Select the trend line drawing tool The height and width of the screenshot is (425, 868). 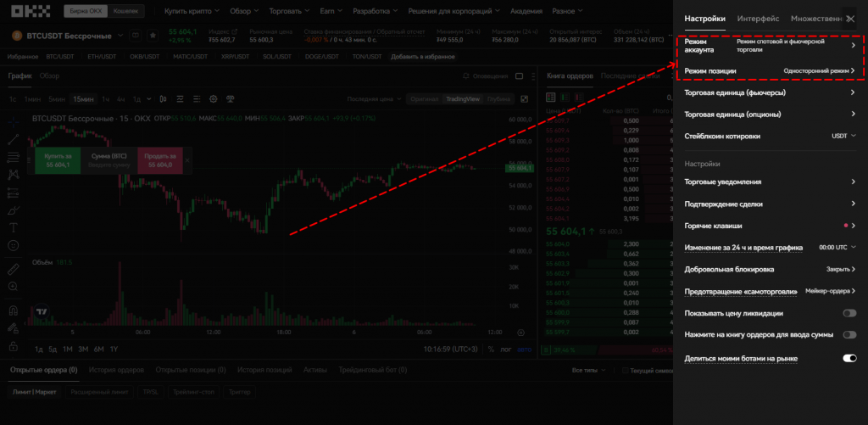(x=14, y=140)
